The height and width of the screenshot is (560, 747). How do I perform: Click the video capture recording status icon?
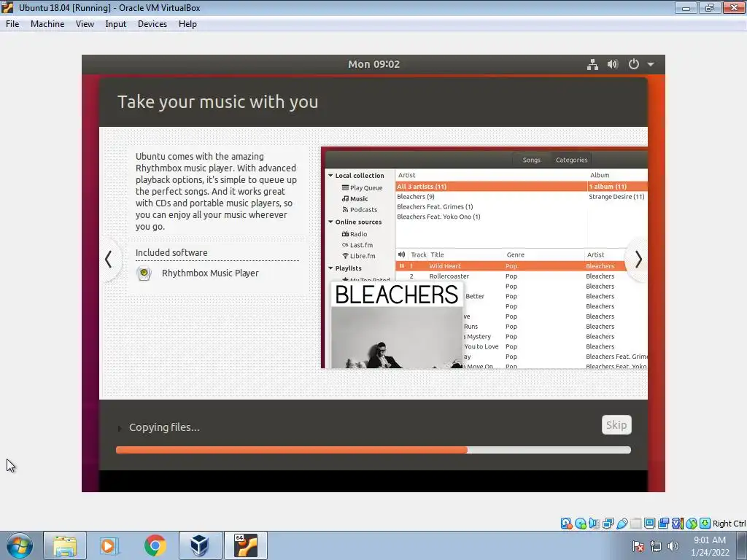663,524
